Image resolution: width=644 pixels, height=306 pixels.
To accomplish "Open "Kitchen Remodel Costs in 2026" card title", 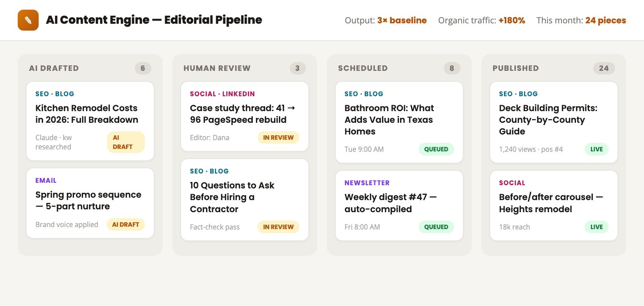I will tap(87, 114).
